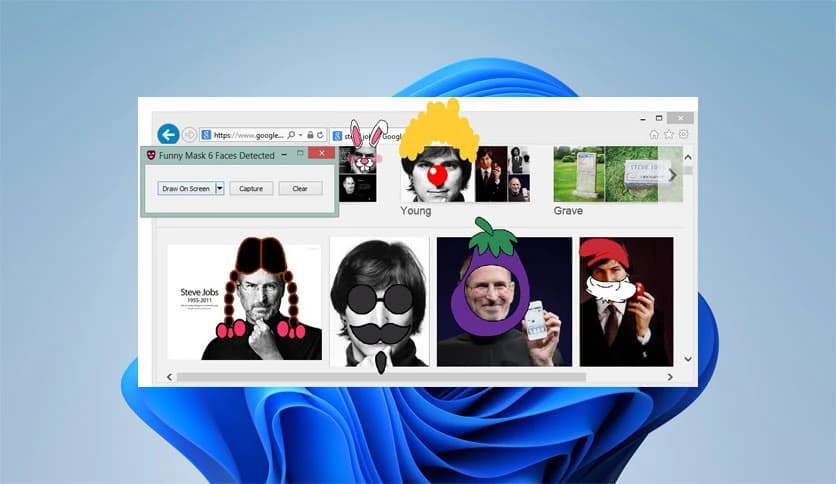The height and width of the screenshot is (484, 836).
Task: Click the vertical scrollbar up arrow
Action: click(x=688, y=157)
